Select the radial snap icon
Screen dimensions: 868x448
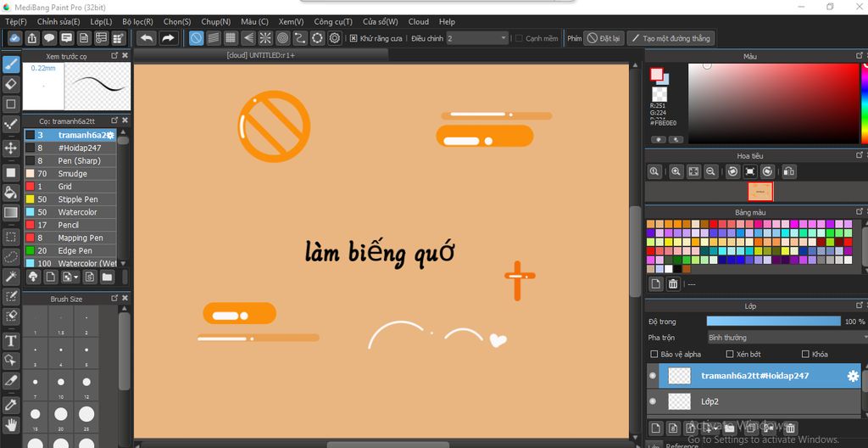tap(265, 38)
